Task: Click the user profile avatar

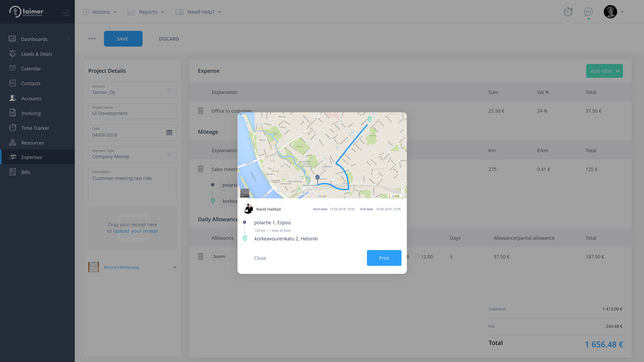Action: [610, 12]
